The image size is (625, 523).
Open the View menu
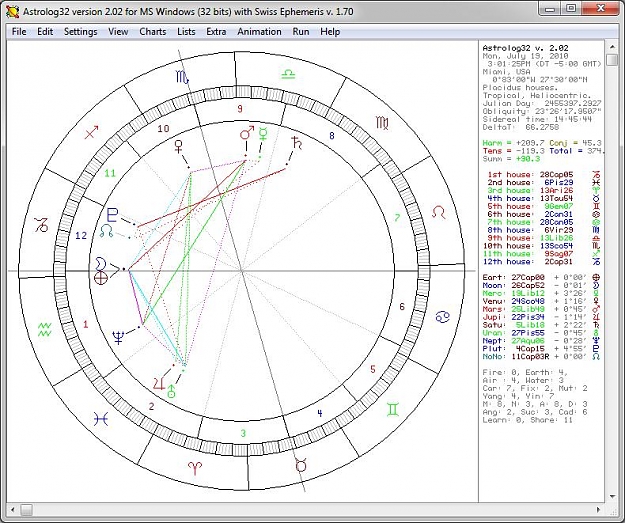point(118,31)
